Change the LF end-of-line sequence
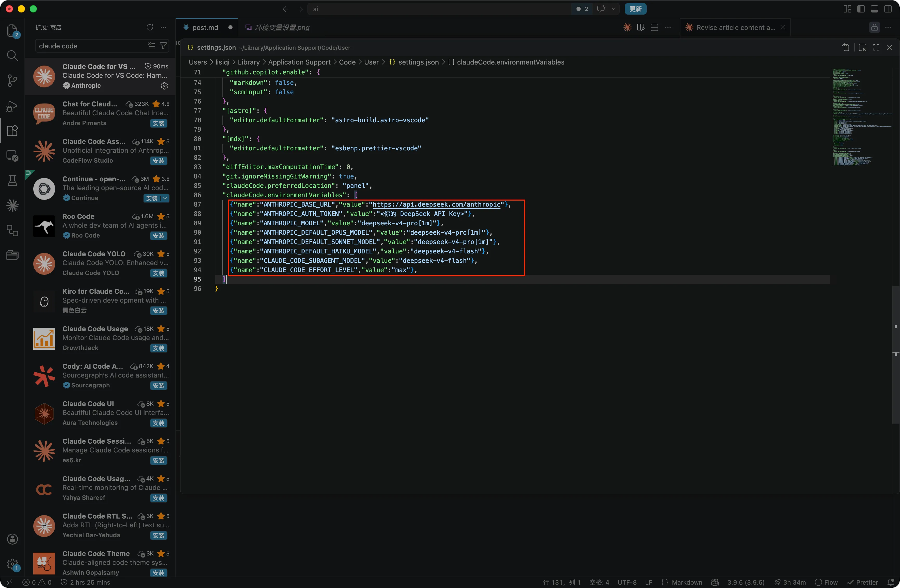Image resolution: width=900 pixels, height=588 pixels. coord(648,582)
